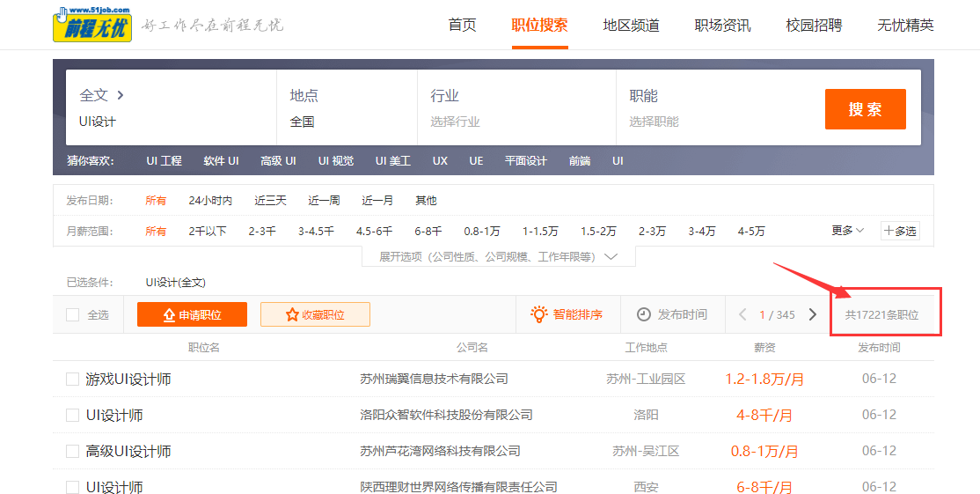
Task: Click the 收藏职位 button
Action: coord(315,314)
